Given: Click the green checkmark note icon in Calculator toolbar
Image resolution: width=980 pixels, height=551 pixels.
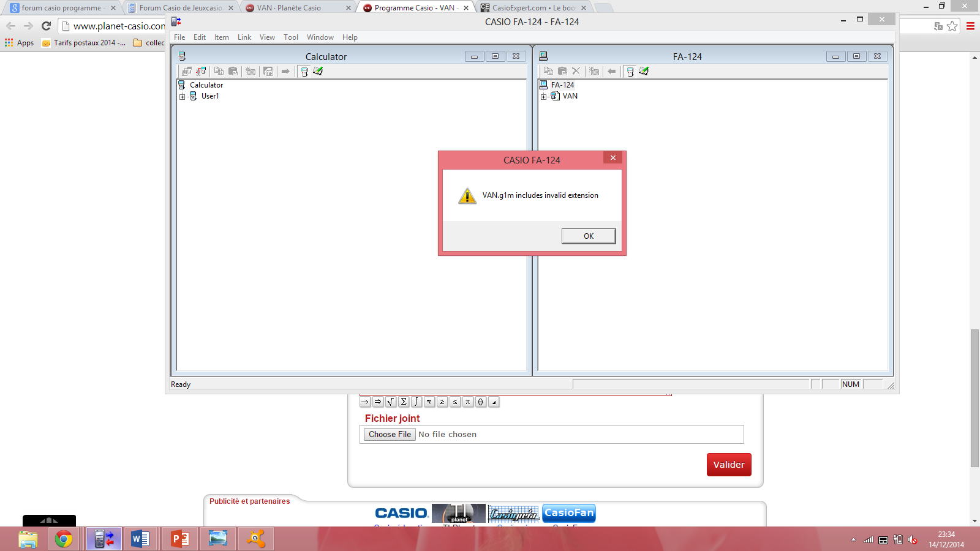Looking at the screenshot, I should (x=318, y=72).
